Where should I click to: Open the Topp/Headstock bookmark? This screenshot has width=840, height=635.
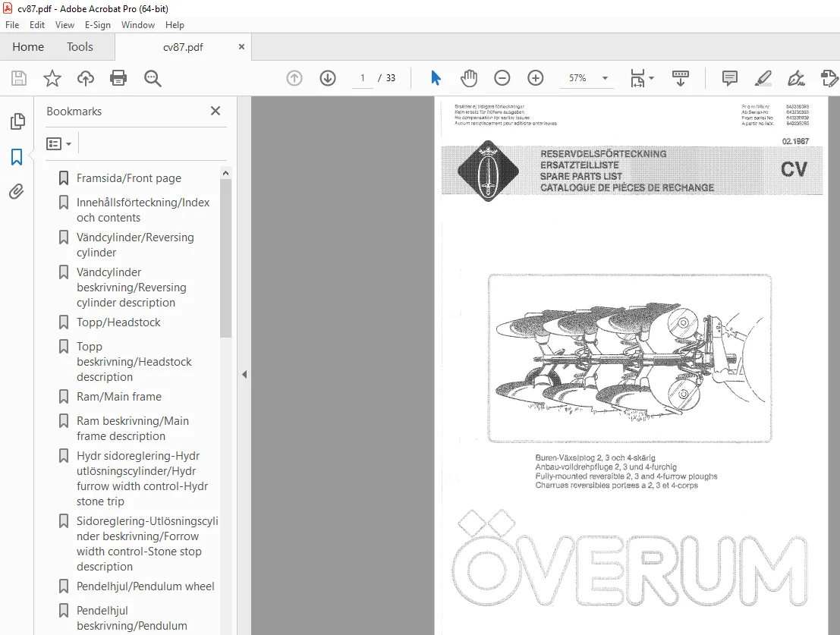[118, 322]
